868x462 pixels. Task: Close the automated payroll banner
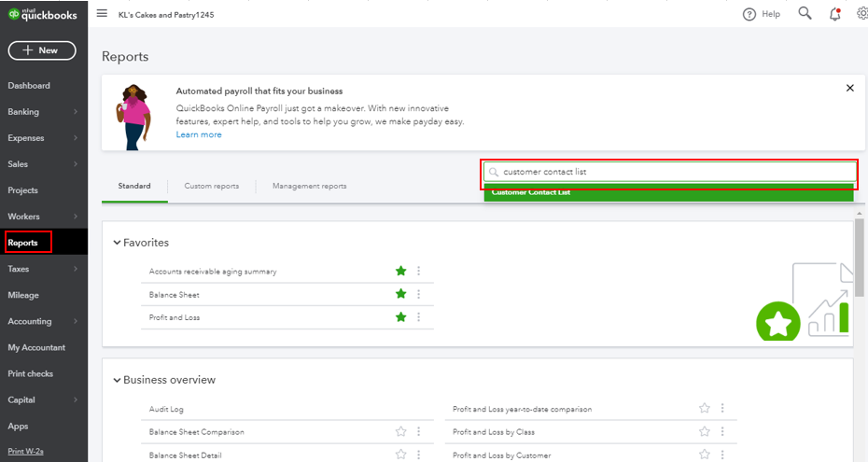(849, 88)
